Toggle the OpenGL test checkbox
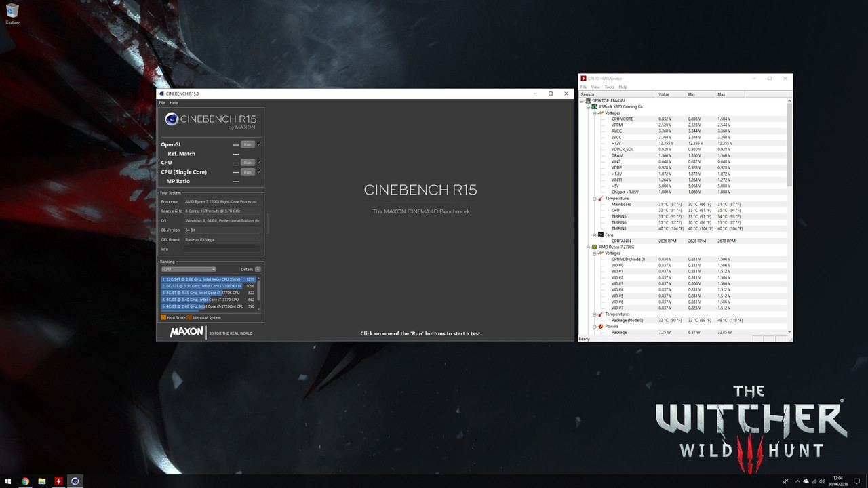Screen dimensions: 868x488 pos(259,144)
